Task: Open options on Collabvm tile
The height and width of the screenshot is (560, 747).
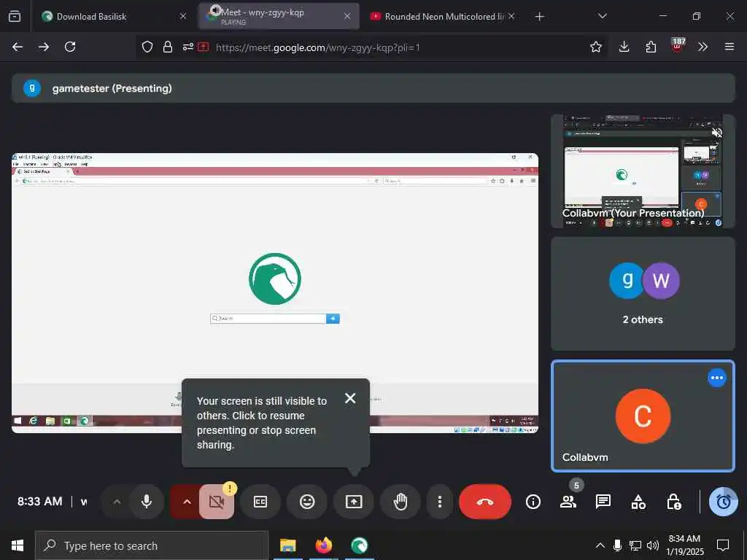Action: (x=716, y=378)
